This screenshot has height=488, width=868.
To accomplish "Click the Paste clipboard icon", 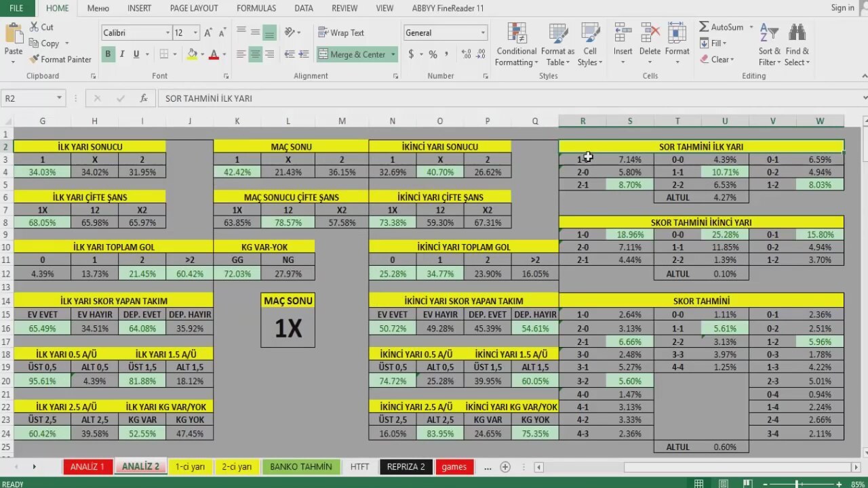I will point(13,34).
